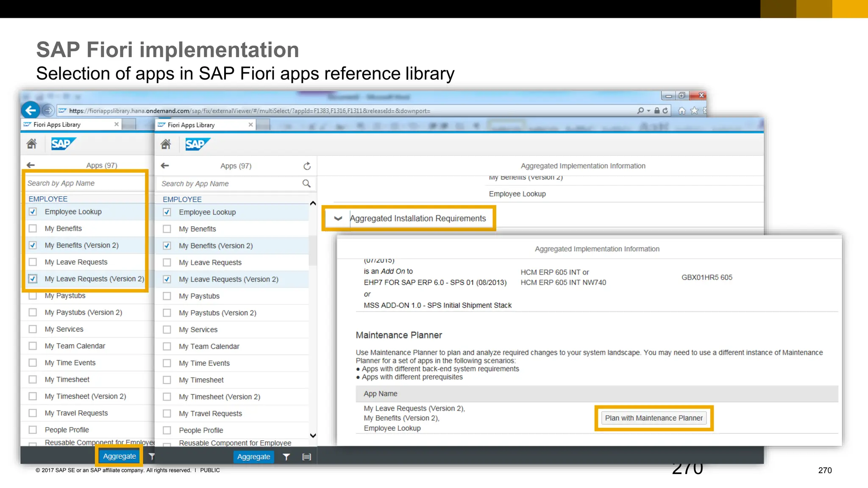Check My Team Calendar in right window list
Viewport: 868px width, 488px height.
tap(167, 346)
